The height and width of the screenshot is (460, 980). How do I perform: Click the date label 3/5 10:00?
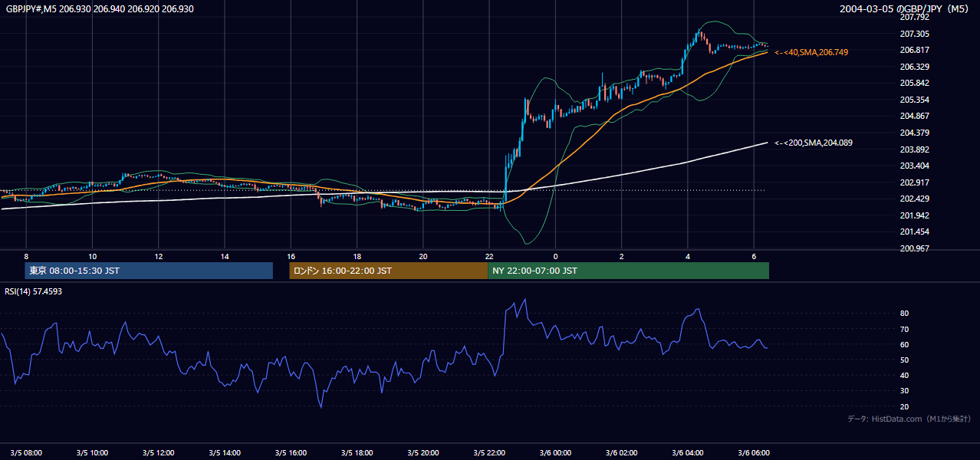point(93,452)
